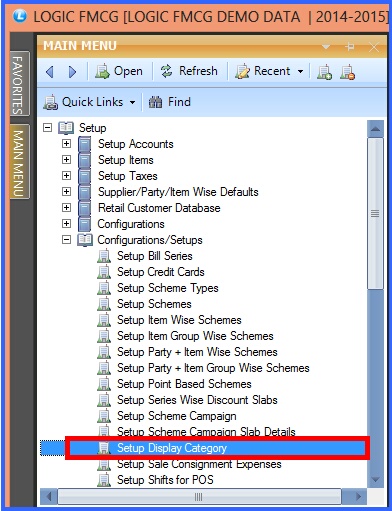The width and height of the screenshot is (392, 511).
Task: Refresh the main menu tree
Action: (x=189, y=71)
